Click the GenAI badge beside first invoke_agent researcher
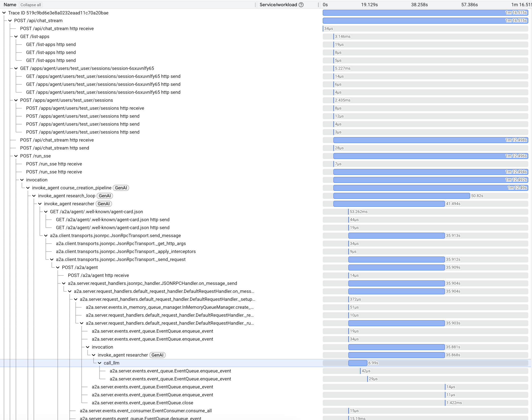 [104, 204]
